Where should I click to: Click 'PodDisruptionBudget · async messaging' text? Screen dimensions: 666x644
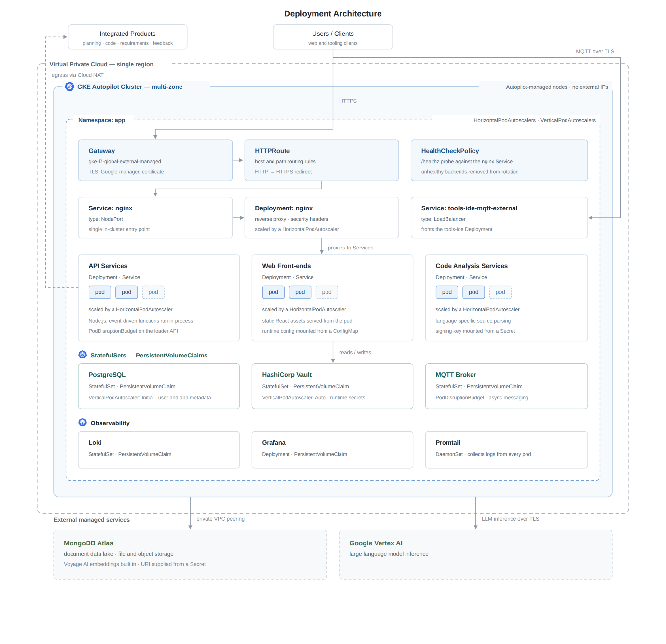(482, 397)
